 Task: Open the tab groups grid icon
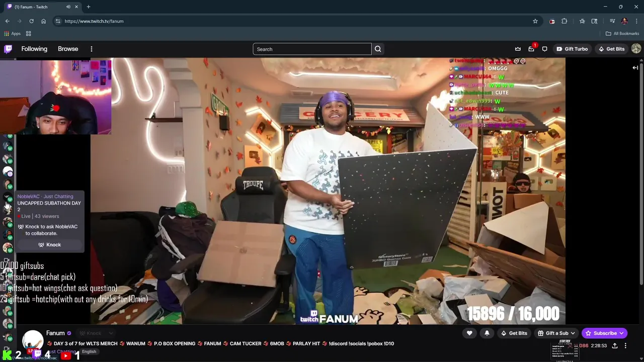tap(28, 34)
